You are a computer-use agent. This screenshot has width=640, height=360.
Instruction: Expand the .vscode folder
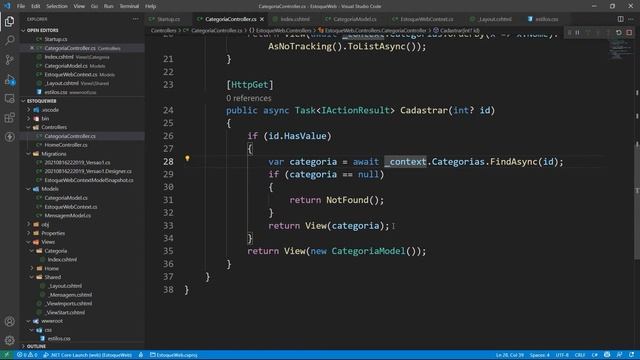coord(50,110)
